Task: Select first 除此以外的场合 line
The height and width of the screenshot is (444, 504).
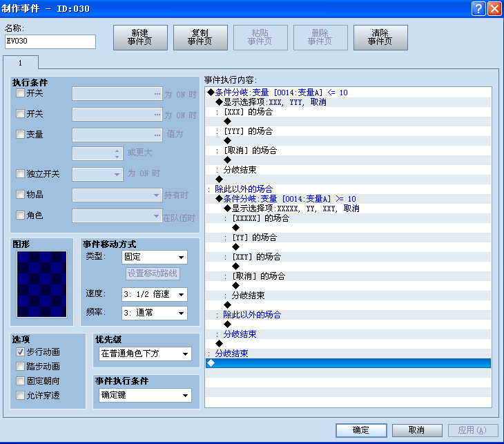Action: point(348,189)
